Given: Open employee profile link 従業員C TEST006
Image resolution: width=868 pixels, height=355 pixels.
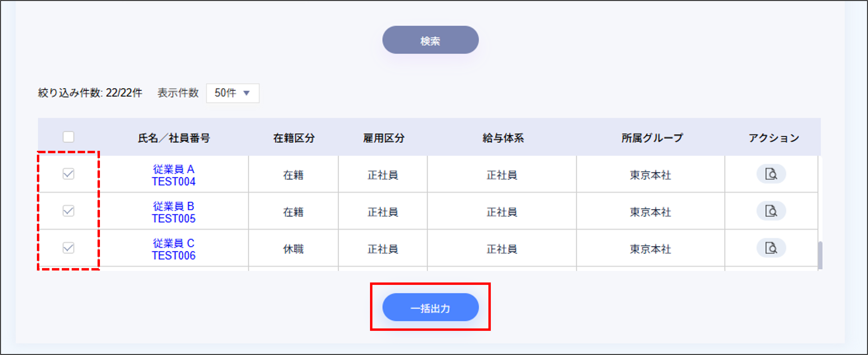Looking at the screenshot, I should [174, 249].
